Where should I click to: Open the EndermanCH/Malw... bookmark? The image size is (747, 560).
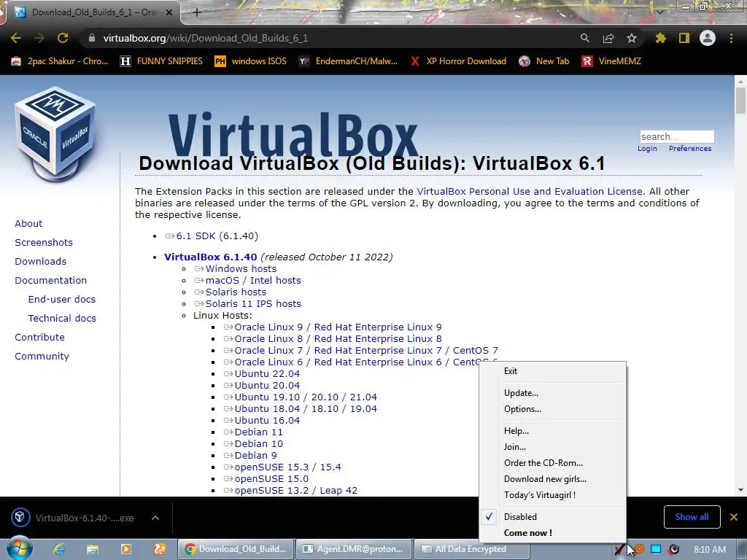pyautogui.click(x=348, y=61)
